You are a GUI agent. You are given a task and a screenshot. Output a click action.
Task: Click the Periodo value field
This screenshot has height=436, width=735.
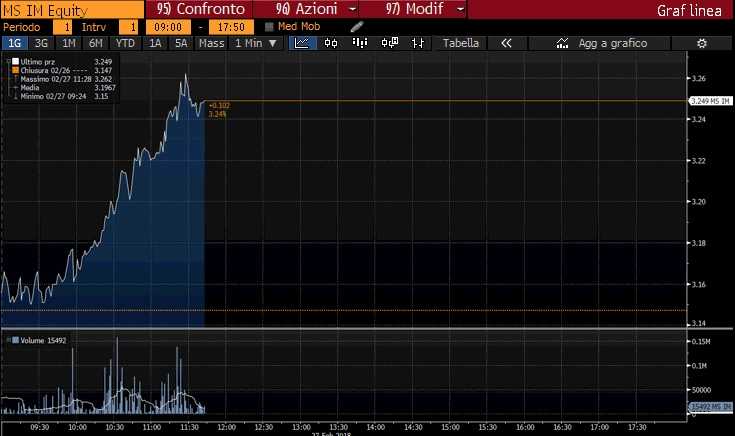tap(62, 27)
